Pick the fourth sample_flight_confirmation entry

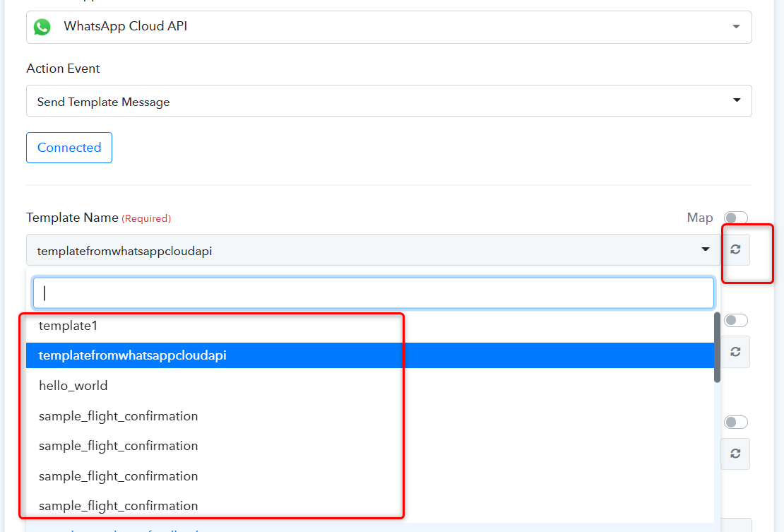click(x=370, y=506)
